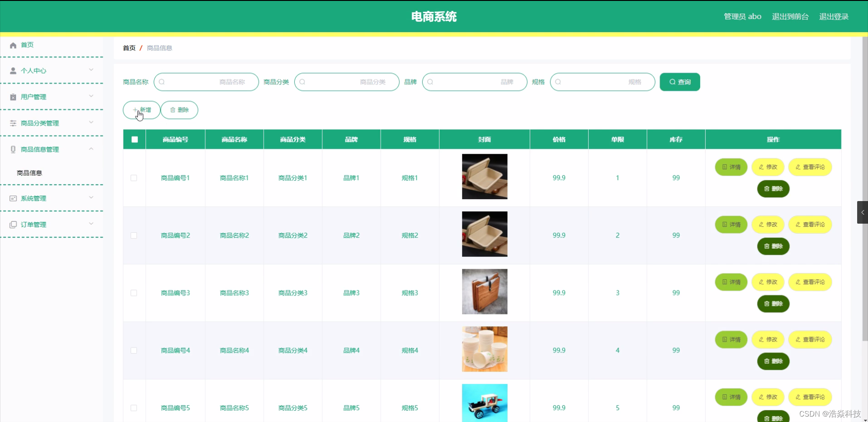Click the home icon beside 首页
This screenshot has width=868, height=422.
coord(12,45)
